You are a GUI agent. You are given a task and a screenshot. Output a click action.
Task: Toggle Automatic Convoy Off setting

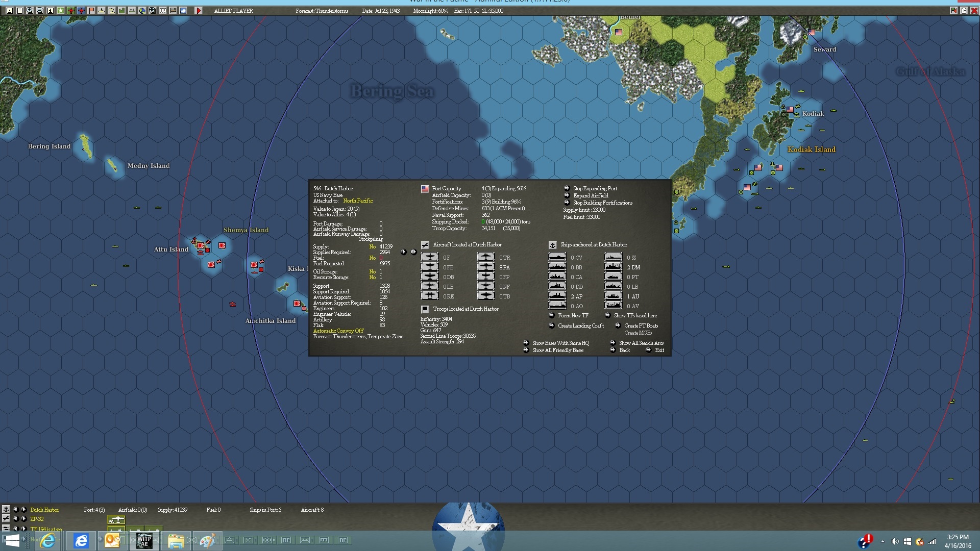tap(338, 331)
